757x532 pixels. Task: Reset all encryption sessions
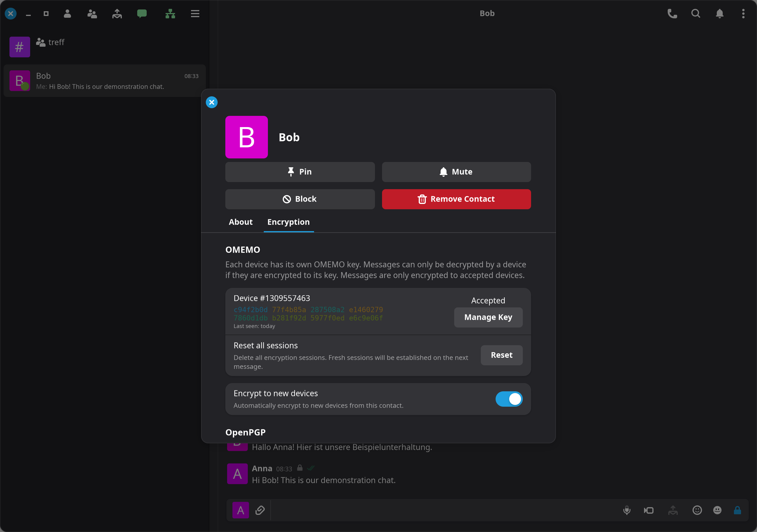click(x=502, y=355)
